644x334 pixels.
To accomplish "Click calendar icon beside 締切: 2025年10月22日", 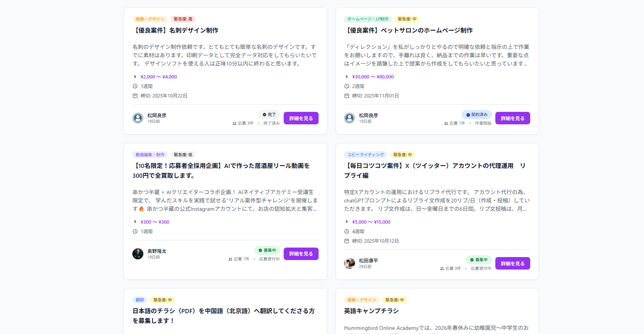I will [x=135, y=96].
